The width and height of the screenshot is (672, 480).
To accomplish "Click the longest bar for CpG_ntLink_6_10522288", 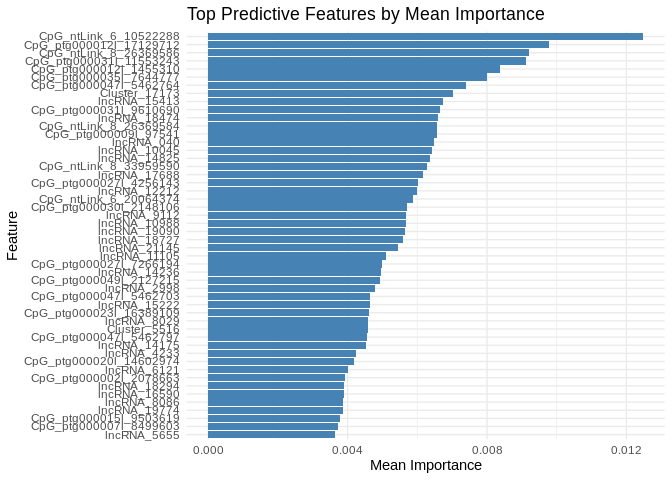I will click(425, 36).
